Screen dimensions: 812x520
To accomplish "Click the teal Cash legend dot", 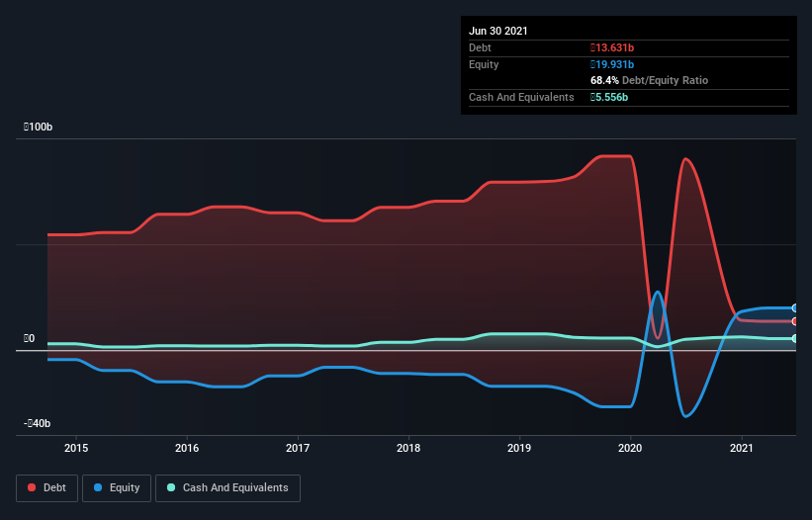I will click(171, 487).
